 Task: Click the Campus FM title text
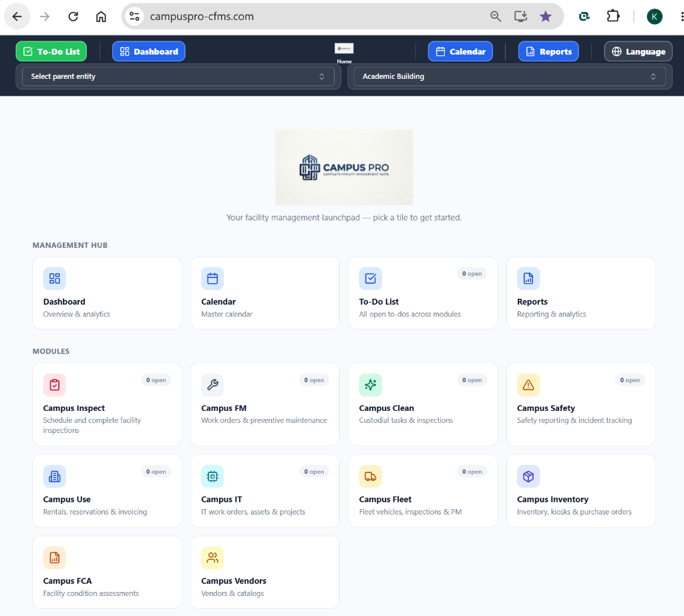pyautogui.click(x=224, y=408)
